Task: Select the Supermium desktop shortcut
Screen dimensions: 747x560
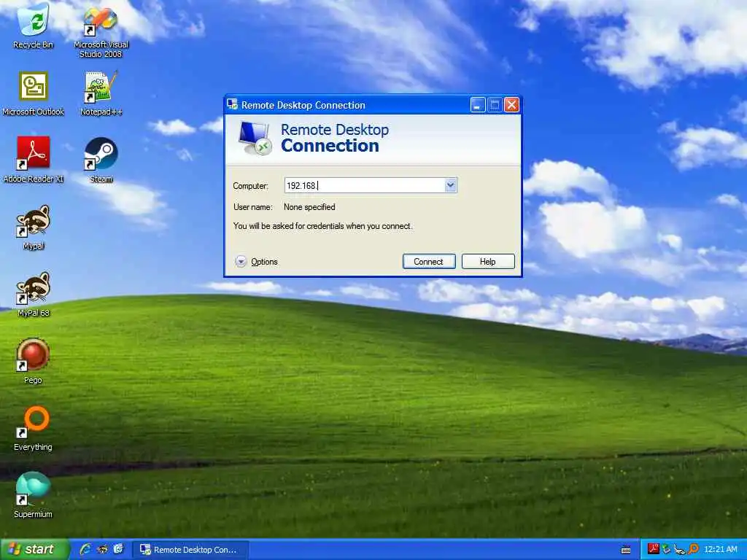Action: coord(34,496)
